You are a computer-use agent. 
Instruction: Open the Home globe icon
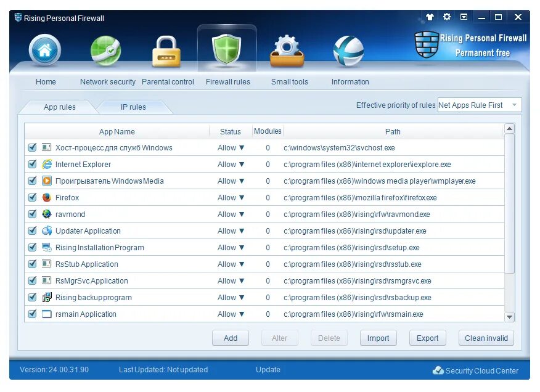(45, 51)
